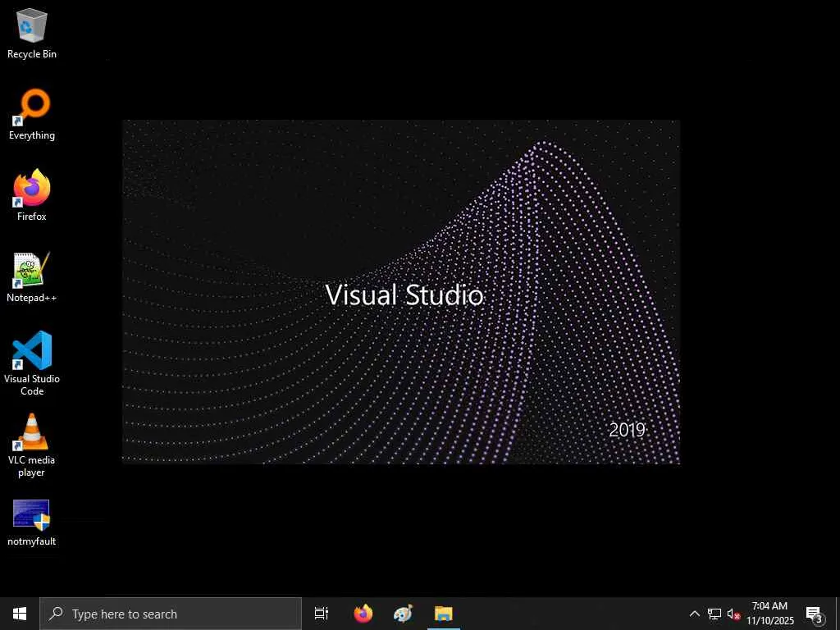Open Firefox from the taskbar
840x630 pixels.
(363, 614)
